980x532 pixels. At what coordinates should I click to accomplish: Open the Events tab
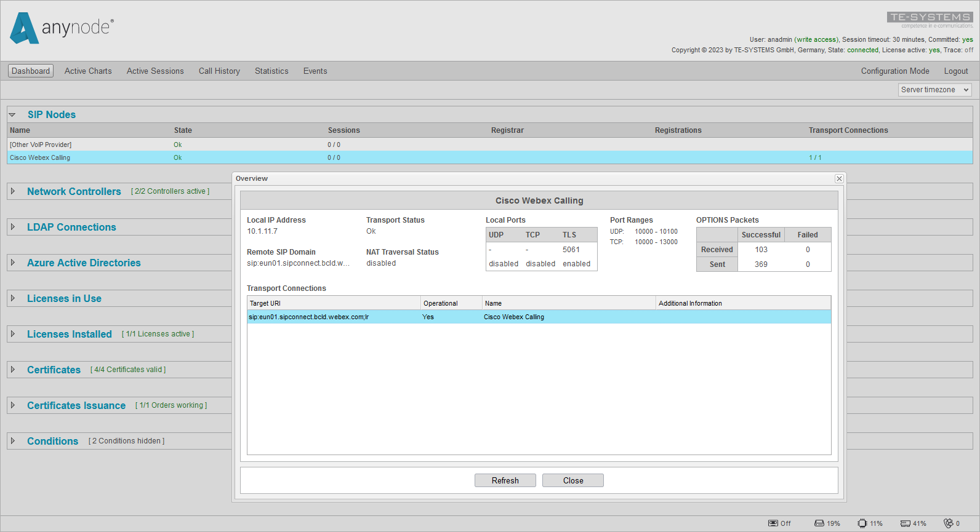click(x=315, y=71)
